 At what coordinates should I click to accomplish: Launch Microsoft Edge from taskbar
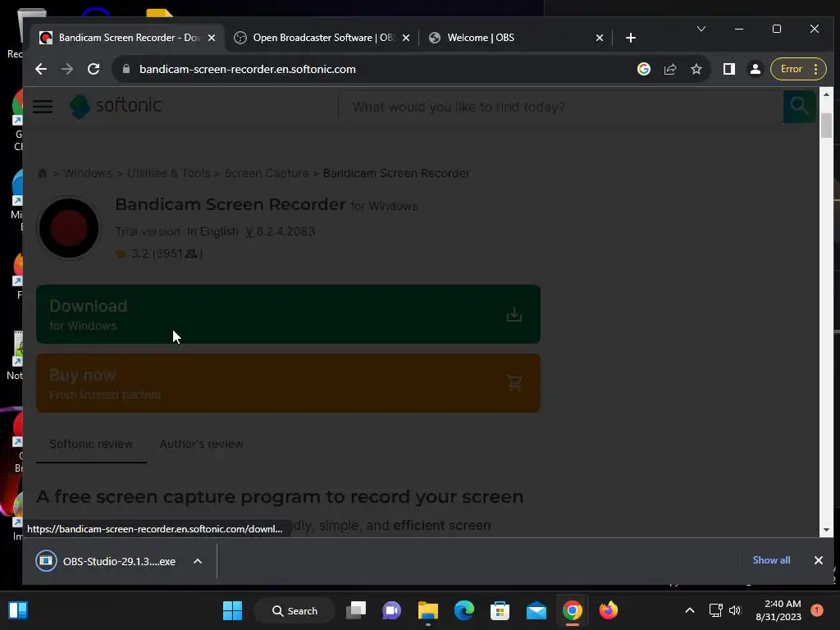(464, 610)
